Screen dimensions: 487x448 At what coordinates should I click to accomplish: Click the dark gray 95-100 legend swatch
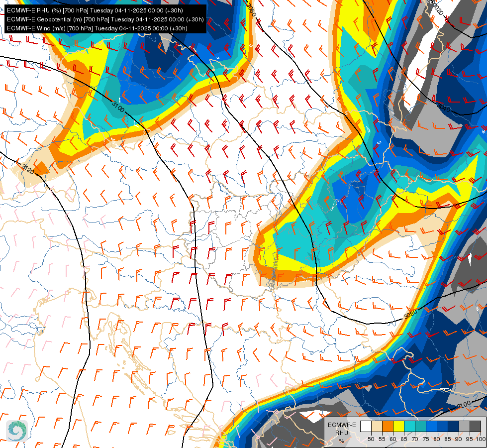coord(475,427)
